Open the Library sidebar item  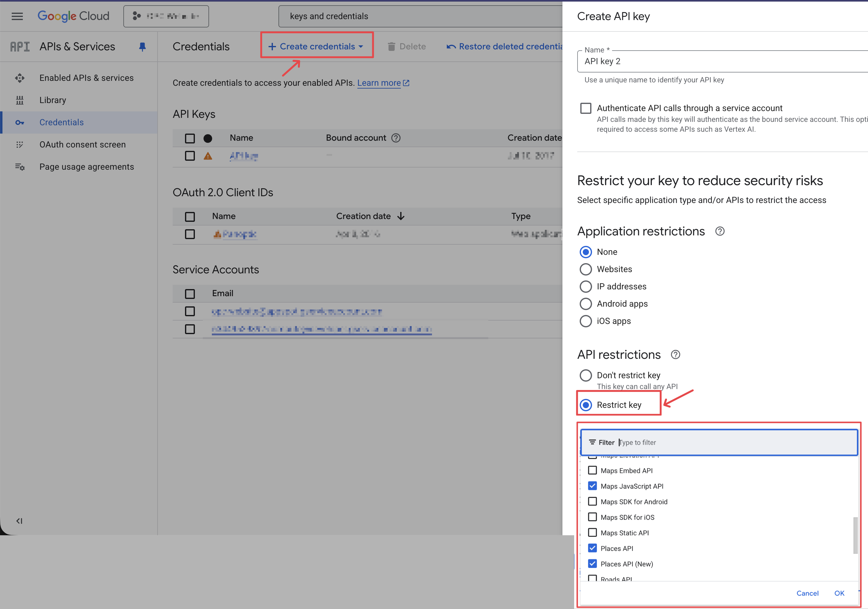pyautogui.click(x=52, y=100)
